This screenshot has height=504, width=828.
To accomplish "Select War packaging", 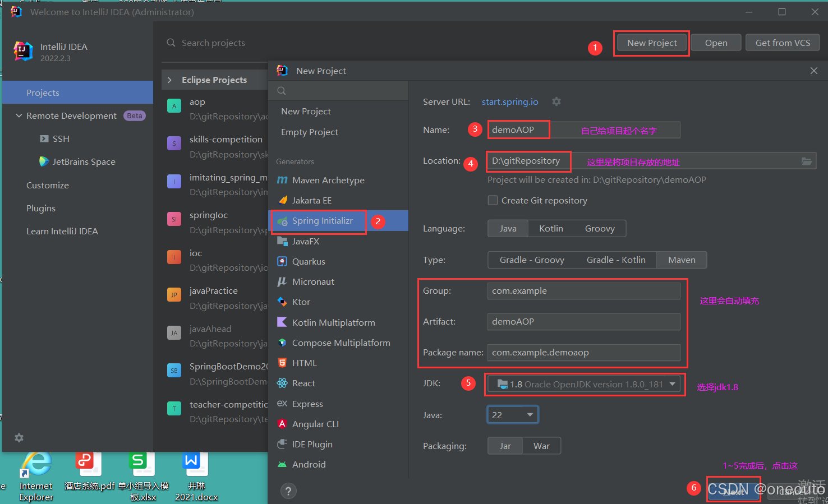I will pos(541,446).
